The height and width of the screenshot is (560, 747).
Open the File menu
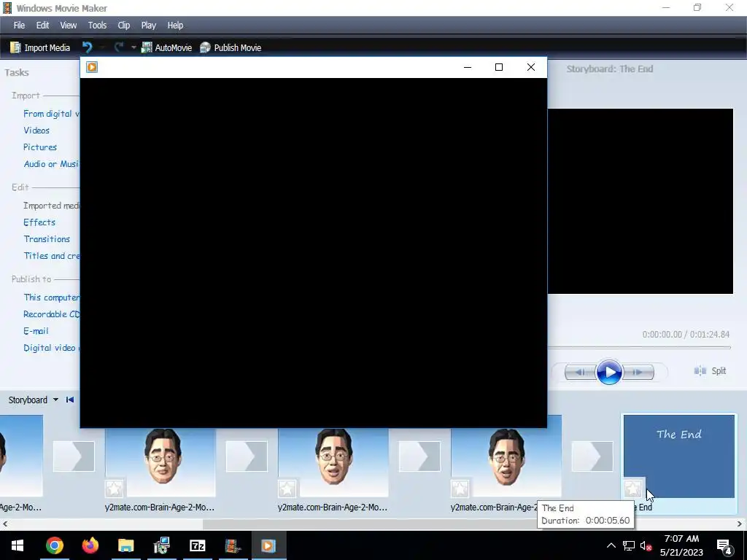(19, 26)
